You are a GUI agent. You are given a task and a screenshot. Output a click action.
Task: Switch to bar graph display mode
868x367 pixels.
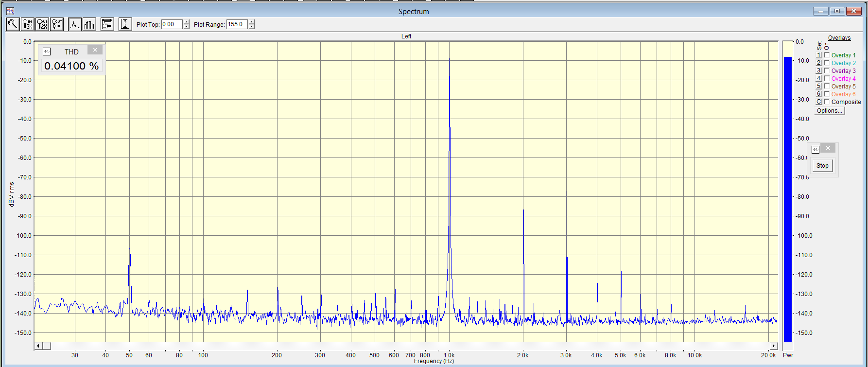(89, 24)
